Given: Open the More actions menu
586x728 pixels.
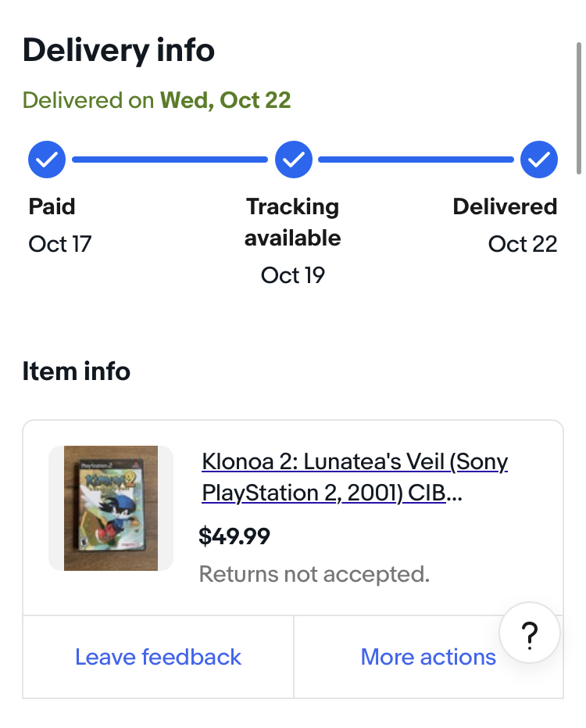Looking at the screenshot, I should click(x=428, y=657).
